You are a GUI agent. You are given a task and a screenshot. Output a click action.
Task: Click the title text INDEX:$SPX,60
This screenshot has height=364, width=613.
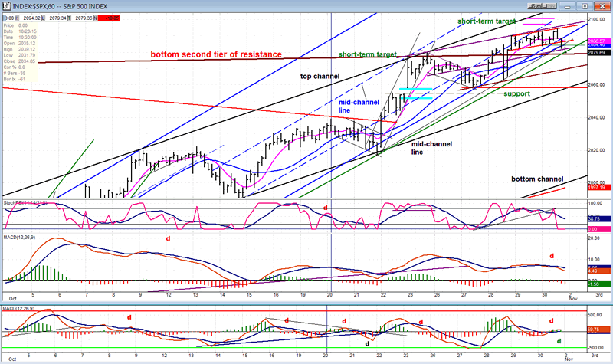pyautogui.click(x=34, y=6)
